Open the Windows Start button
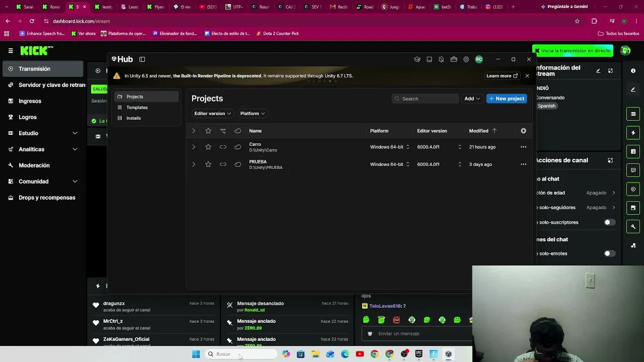This screenshot has height=362, width=644. coord(196,354)
